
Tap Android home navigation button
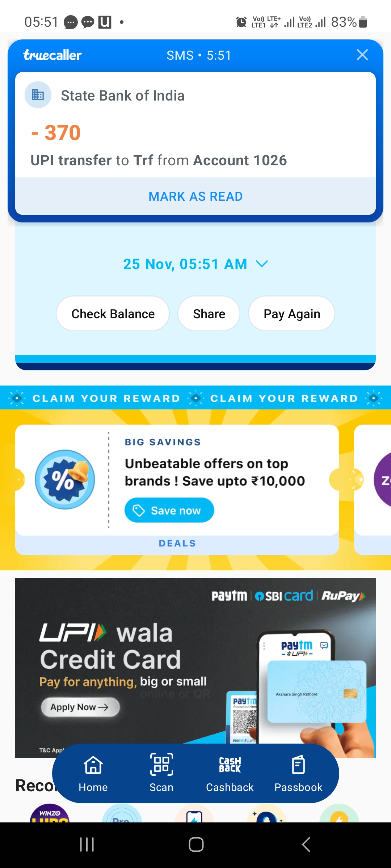(196, 844)
